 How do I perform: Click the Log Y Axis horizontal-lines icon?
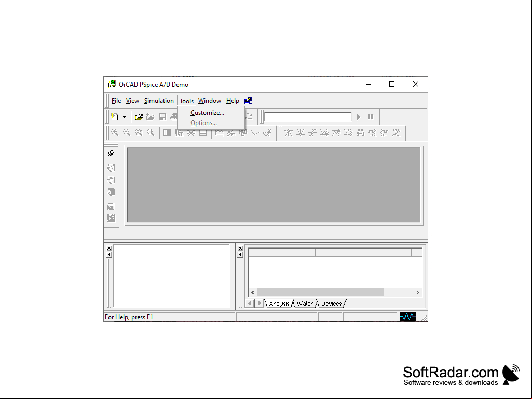pos(203,133)
